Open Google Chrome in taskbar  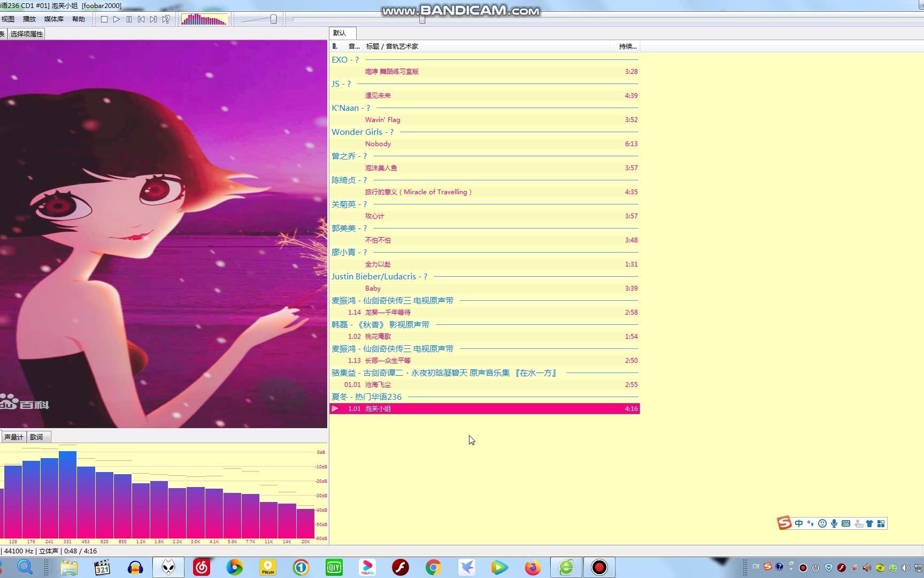(x=434, y=567)
